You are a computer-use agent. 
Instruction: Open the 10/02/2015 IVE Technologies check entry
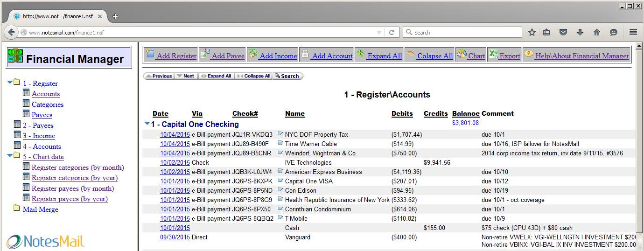(175, 163)
